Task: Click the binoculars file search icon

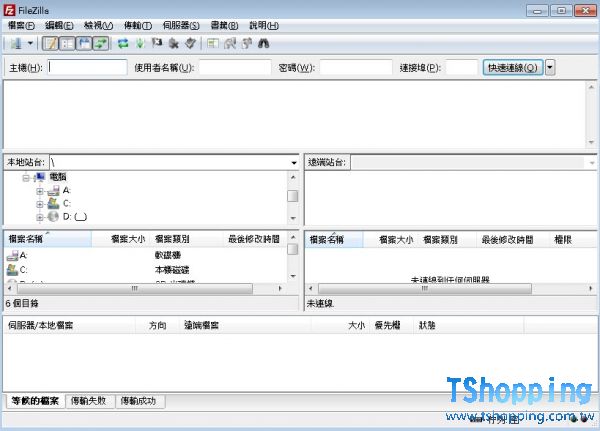Action: (264, 43)
